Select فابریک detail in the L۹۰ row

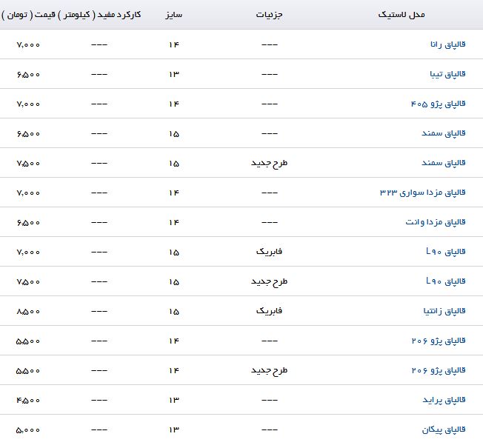click(x=269, y=253)
